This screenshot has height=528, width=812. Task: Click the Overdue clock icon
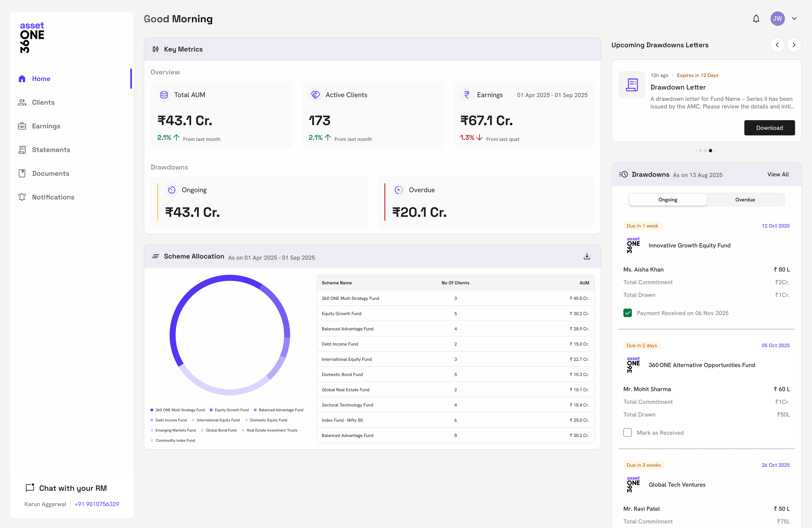click(399, 190)
